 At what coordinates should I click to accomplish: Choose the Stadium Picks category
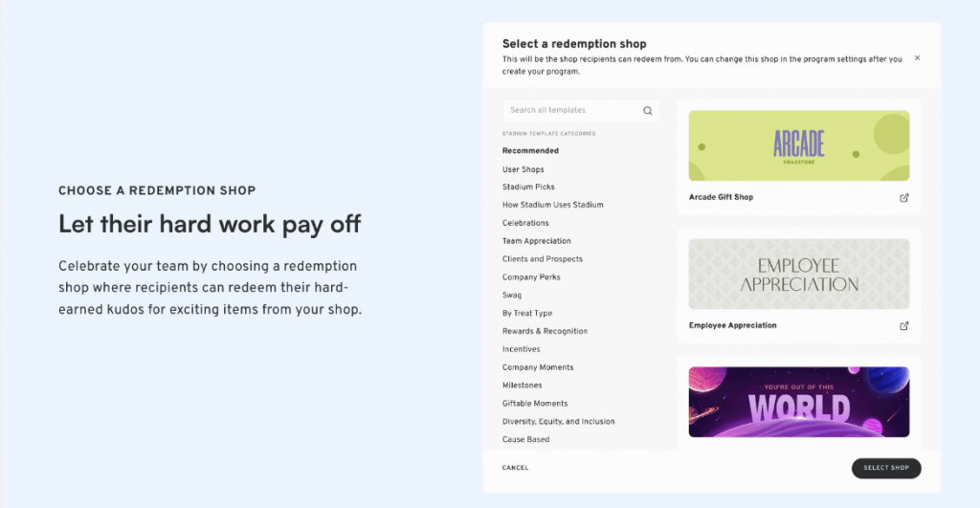click(528, 187)
